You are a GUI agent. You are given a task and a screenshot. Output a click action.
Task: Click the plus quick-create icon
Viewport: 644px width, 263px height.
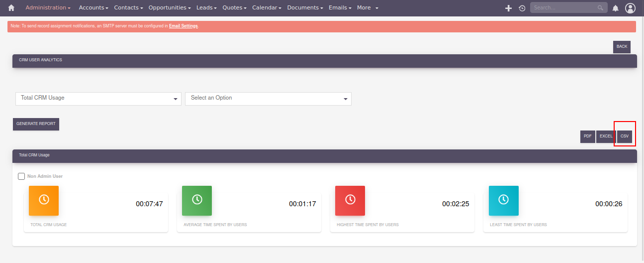click(508, 8)
